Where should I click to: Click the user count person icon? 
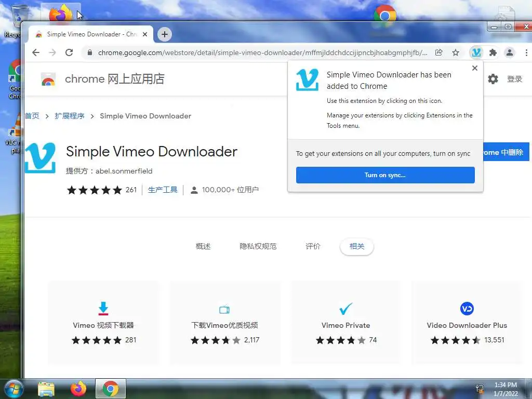[194, 190]
